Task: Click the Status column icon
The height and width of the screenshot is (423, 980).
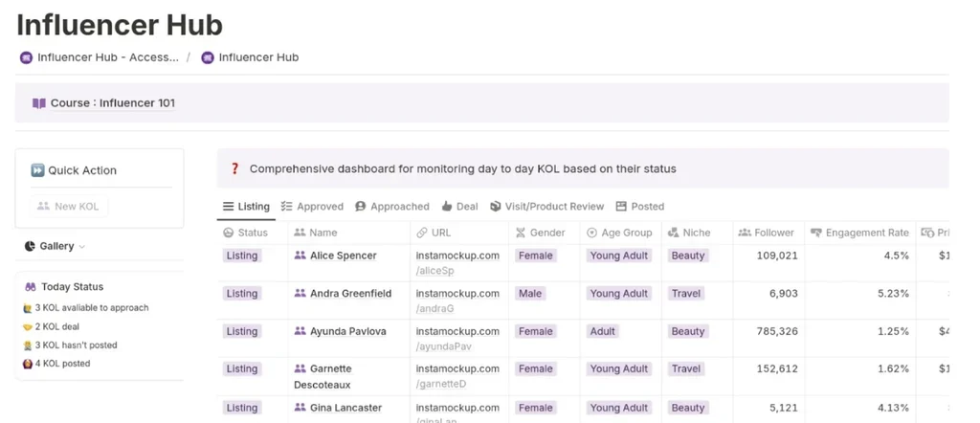Action: click(x=228, y=233)
